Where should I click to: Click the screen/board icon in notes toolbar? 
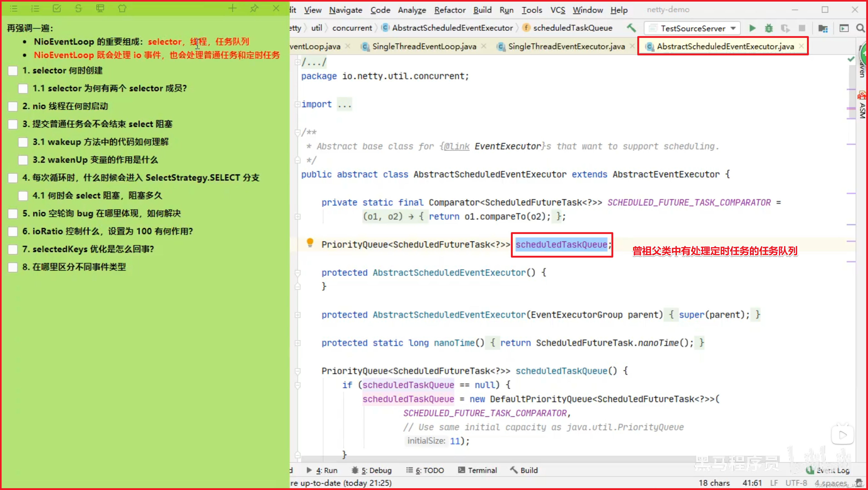point(100,8)
